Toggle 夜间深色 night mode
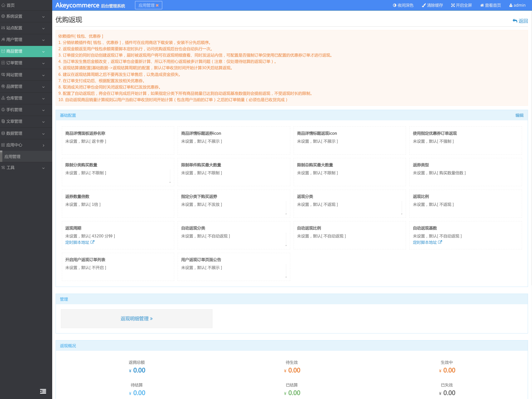This screenshot has height=399, width=532. pyautogui.click(x=403, y=5)
